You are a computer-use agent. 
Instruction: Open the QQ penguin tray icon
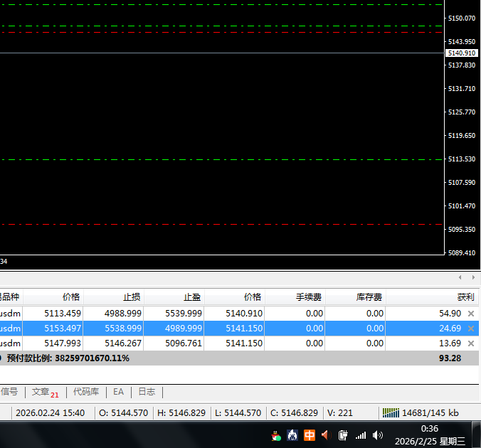tap(277, 435)
